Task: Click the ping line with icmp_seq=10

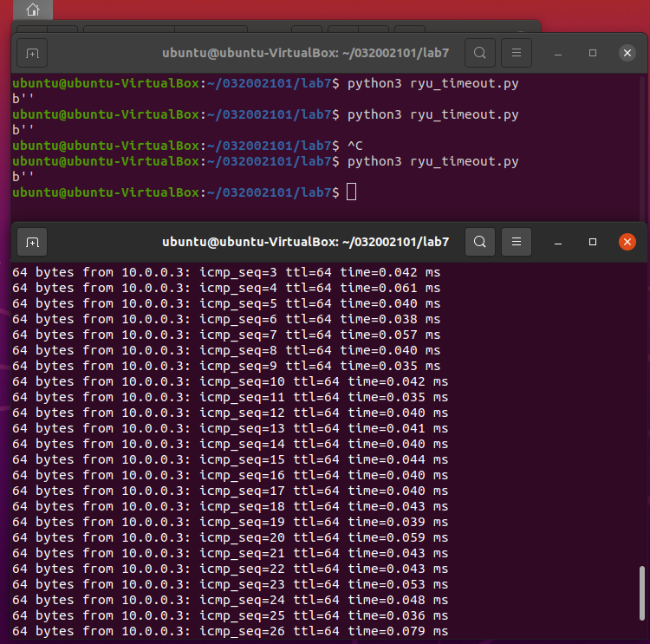Action: (x=230, y=381)
